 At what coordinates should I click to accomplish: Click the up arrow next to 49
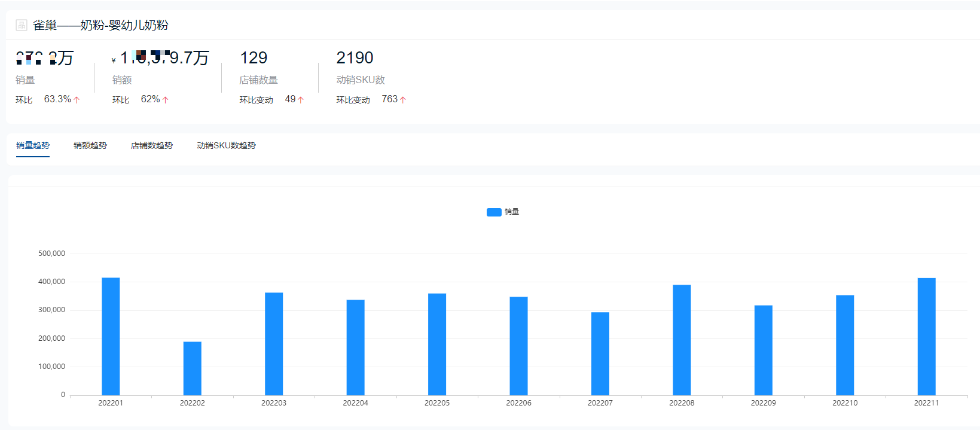point(301,100)
